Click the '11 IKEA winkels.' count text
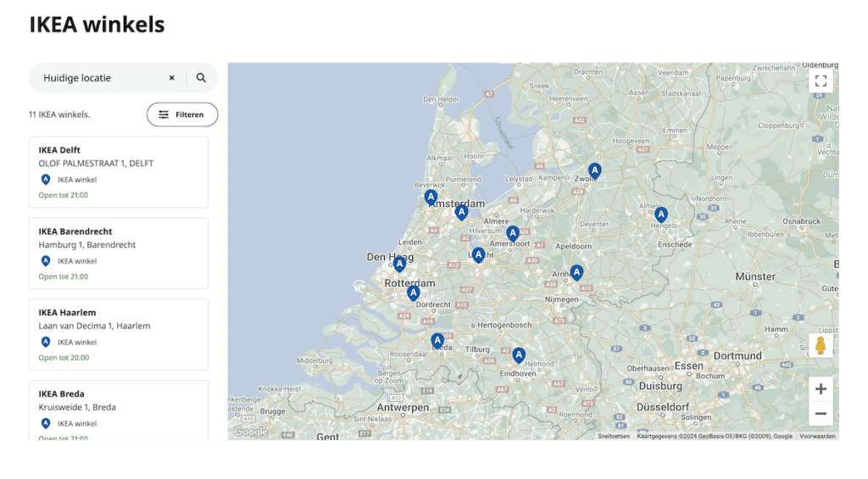Viewport: 868px width, 479px height. pos(59,114)
